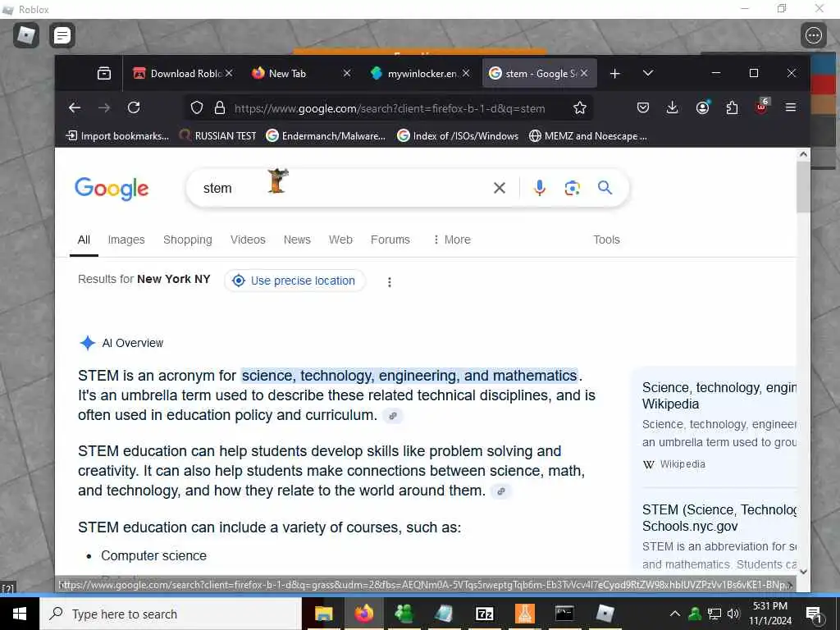Open Windows Start menu
The width and height of the screenshot is (840, 630).
20,614
